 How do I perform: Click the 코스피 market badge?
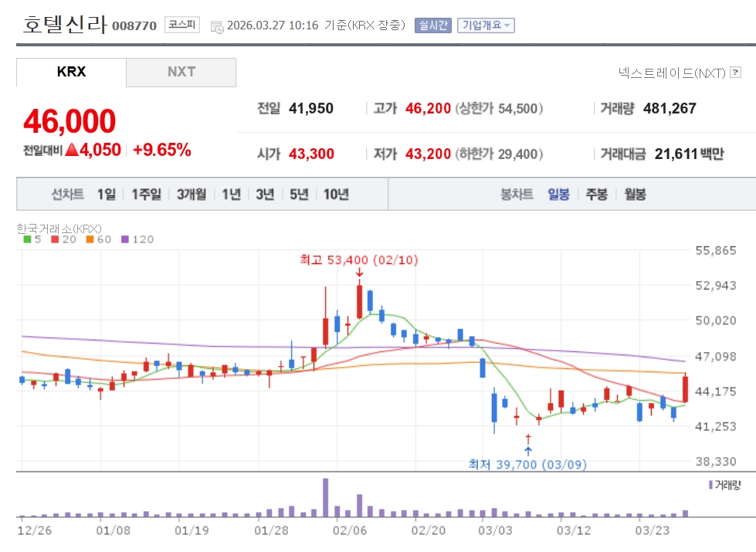[182, 25]
